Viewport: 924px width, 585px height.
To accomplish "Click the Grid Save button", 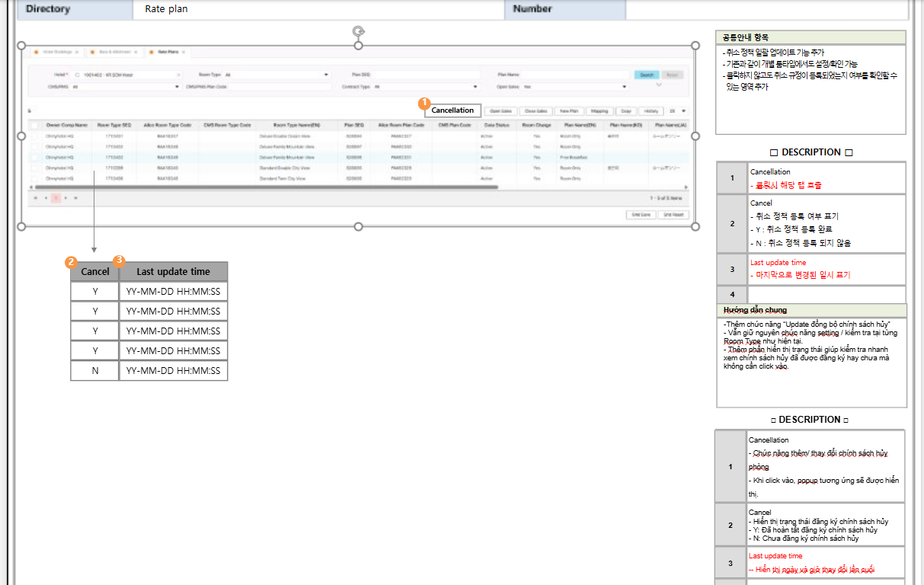I will 641,215.
